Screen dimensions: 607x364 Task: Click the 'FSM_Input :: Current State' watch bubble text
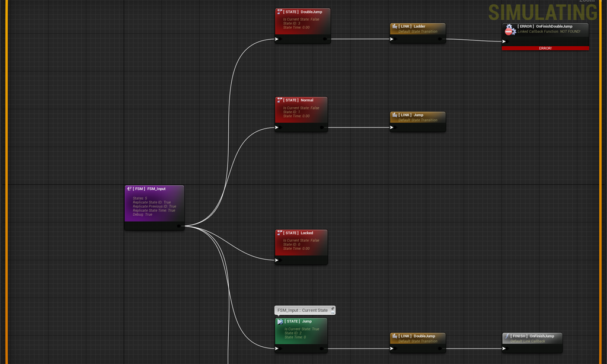[x=302, y=310]
